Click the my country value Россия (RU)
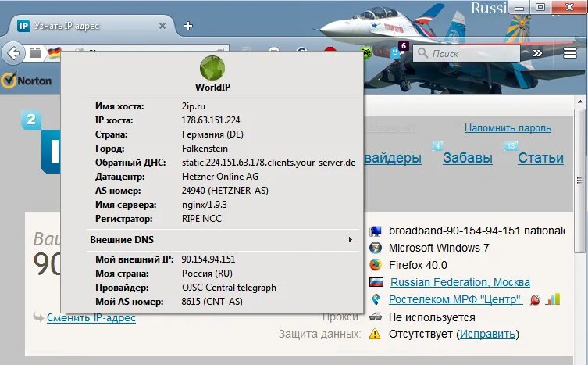Image resolution: width=588 pixels, height=365 pixels. 207,274
